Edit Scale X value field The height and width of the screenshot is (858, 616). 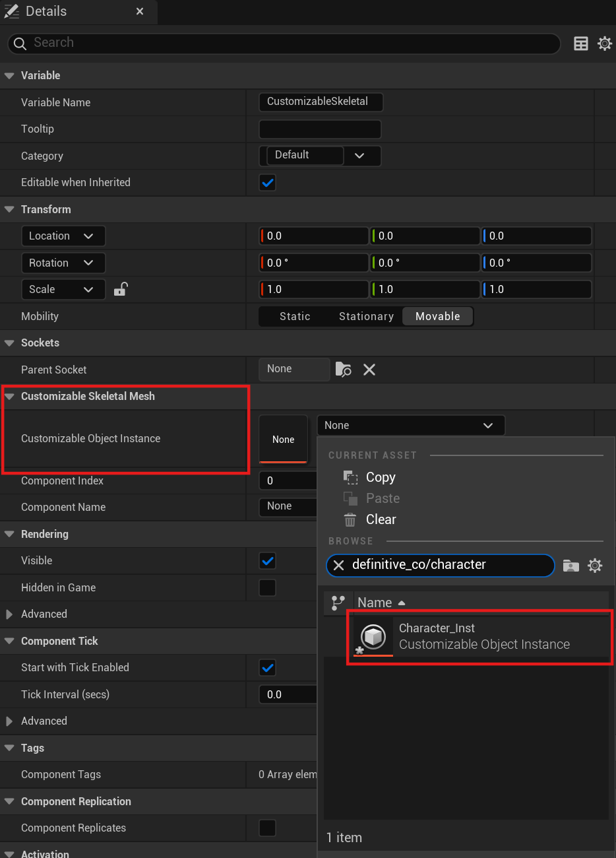click(314, 290)
